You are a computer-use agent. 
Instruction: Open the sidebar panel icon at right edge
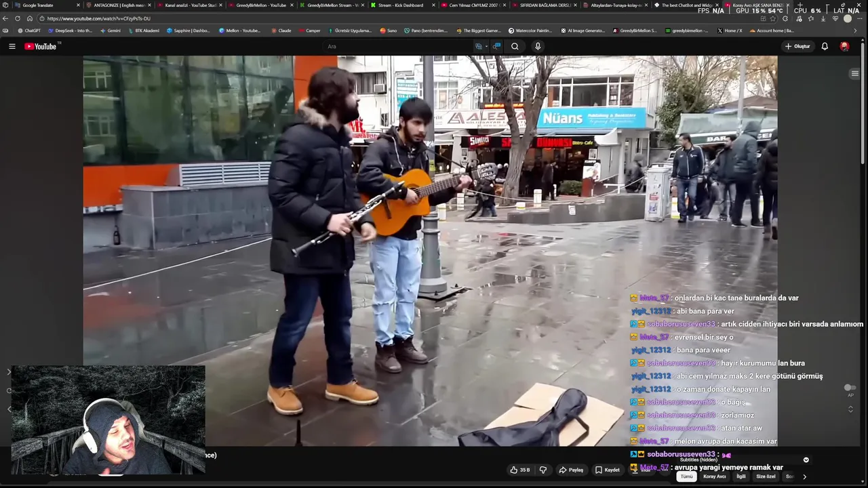click(x=854, y=73)
